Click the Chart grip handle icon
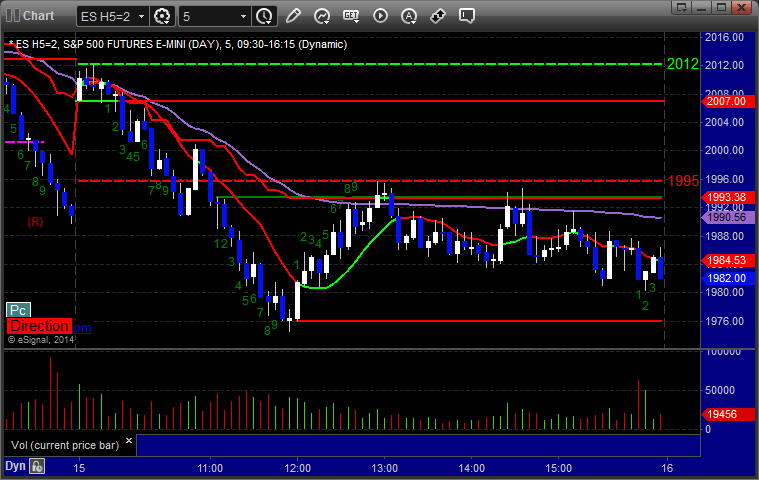Screen dimensions: 759x480 13,15
